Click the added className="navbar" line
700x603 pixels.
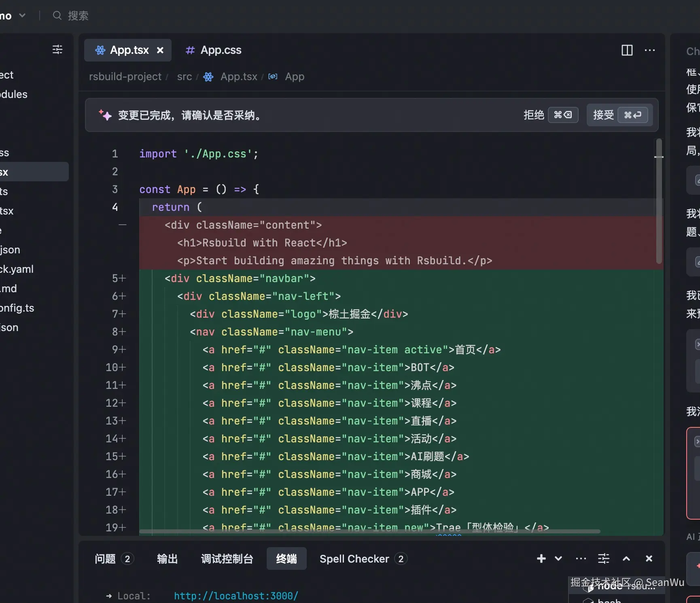(x=240, y=278)
